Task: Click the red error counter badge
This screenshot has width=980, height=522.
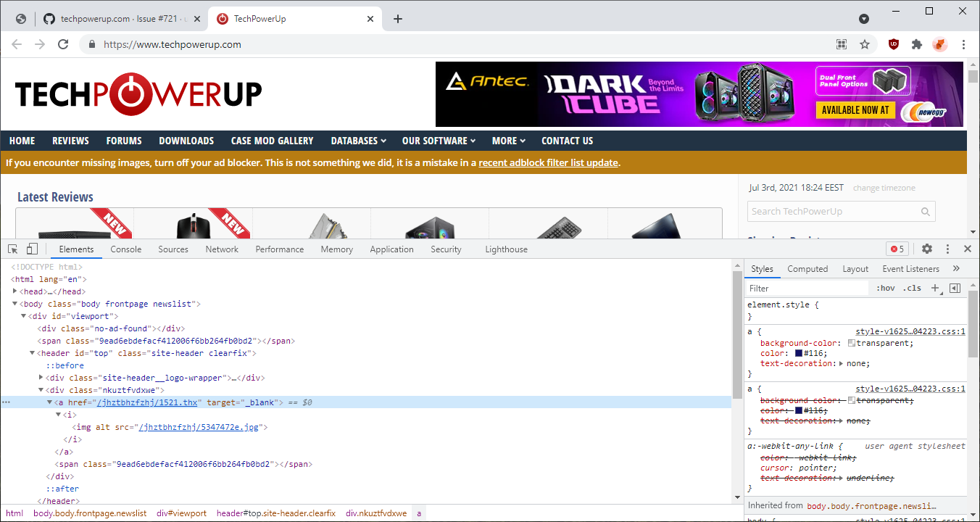Action: click(897, 249)
